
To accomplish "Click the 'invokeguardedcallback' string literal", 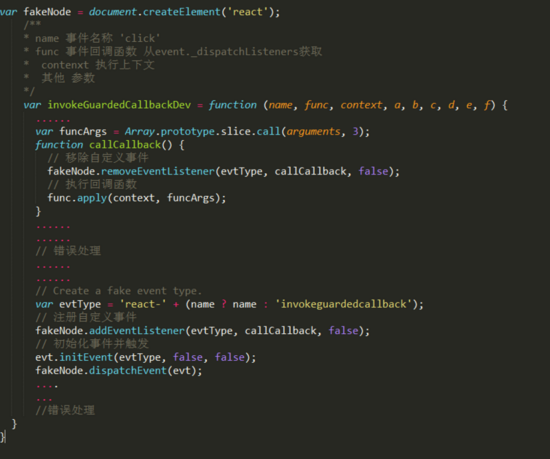I will 344,304.
